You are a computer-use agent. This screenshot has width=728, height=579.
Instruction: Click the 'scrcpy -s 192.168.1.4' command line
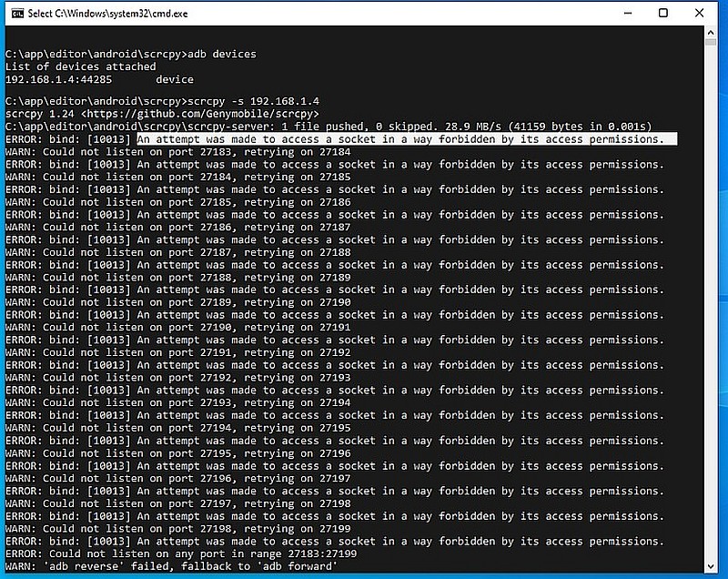click(x=163, y=101)
